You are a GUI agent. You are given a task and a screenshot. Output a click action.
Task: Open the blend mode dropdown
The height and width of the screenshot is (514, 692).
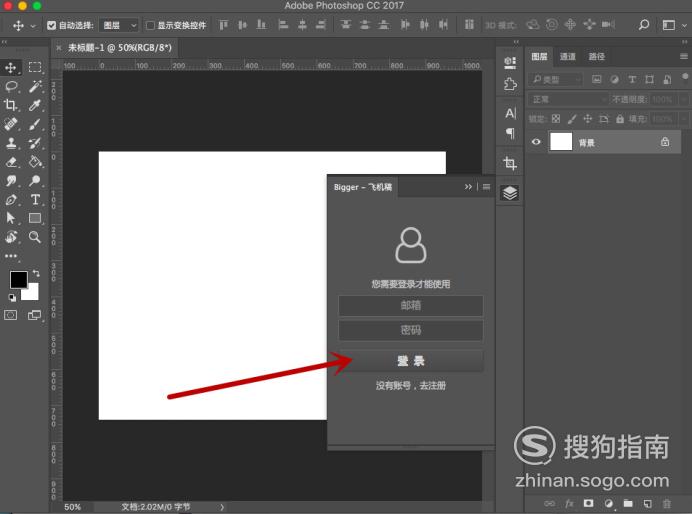point(568,99)
